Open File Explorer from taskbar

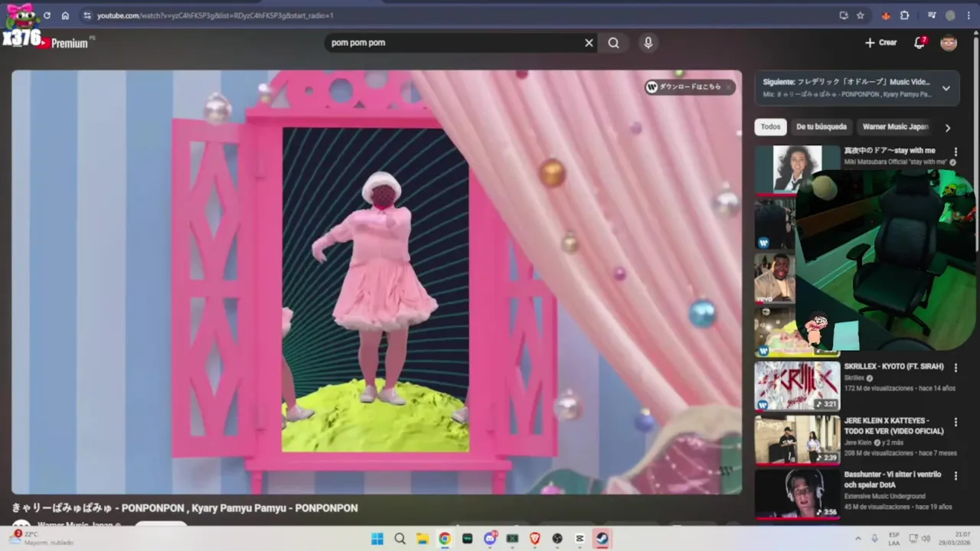pyautogui.click(x=422, y=539)
